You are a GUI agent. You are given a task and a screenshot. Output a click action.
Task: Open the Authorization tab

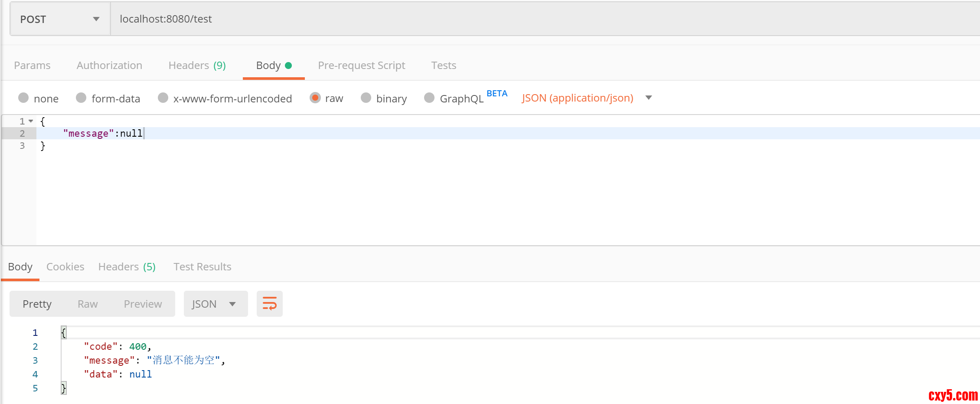tap(109, 66)
